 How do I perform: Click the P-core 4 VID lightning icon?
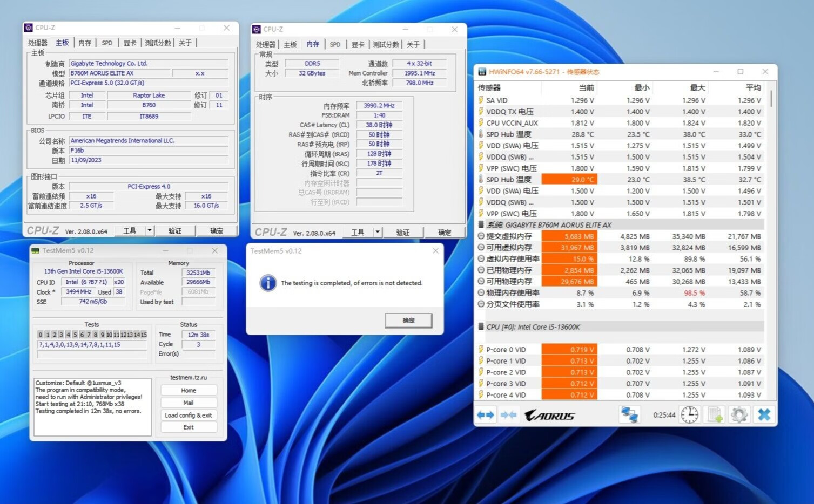coord(481,394)
